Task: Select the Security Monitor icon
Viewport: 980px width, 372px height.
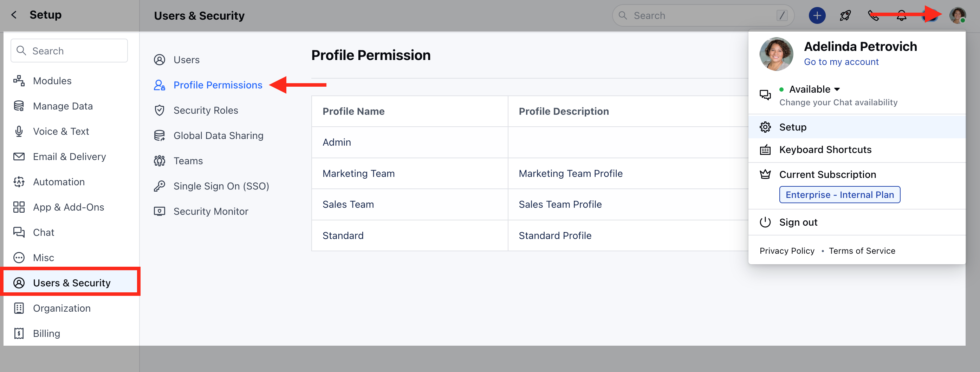Action: pyautogui.click(x=160, y=211)
